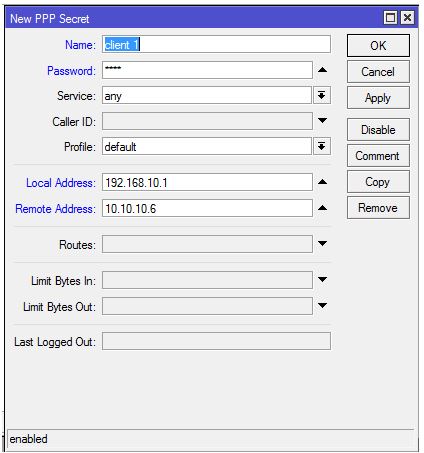The height and width of the screenshot is (453, 424).
Task: Edit the Local Address field 192.168.10.1
Action: coord(207,182)
